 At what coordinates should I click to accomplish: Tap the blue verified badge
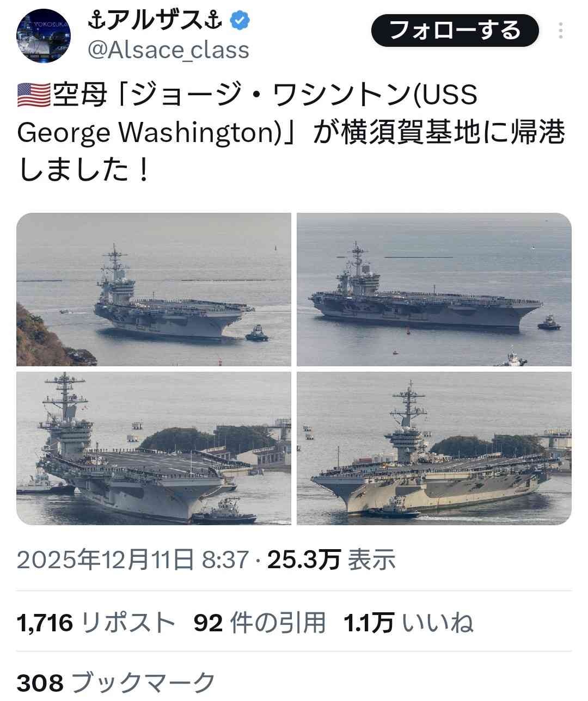(240, 21)
